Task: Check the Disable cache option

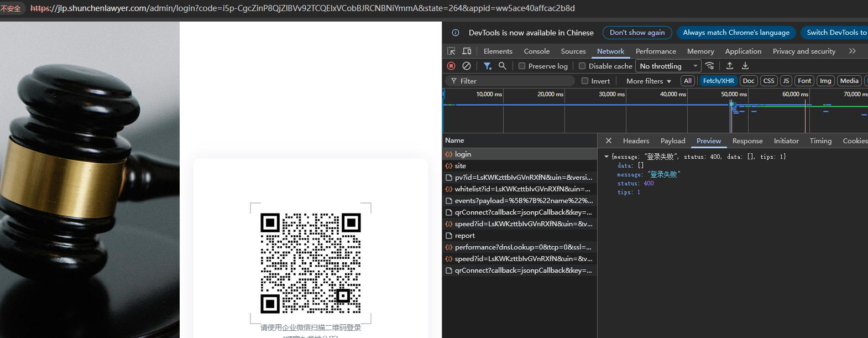Action: (582, 66)
